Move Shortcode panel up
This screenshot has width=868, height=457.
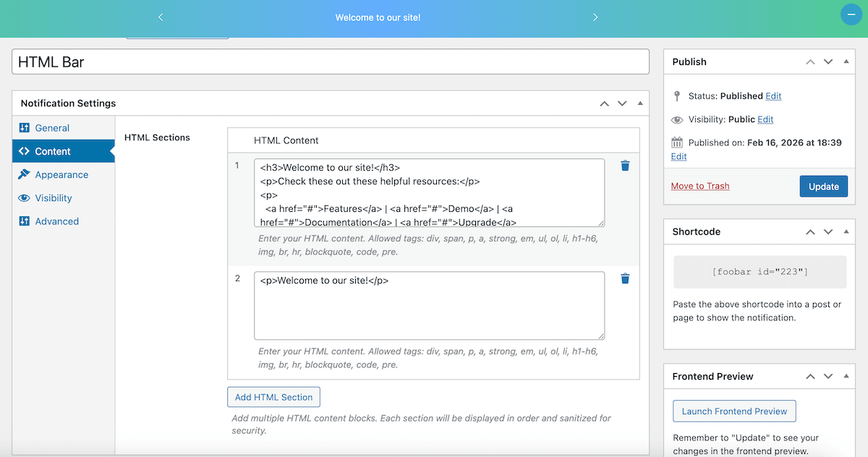(810, 232)
